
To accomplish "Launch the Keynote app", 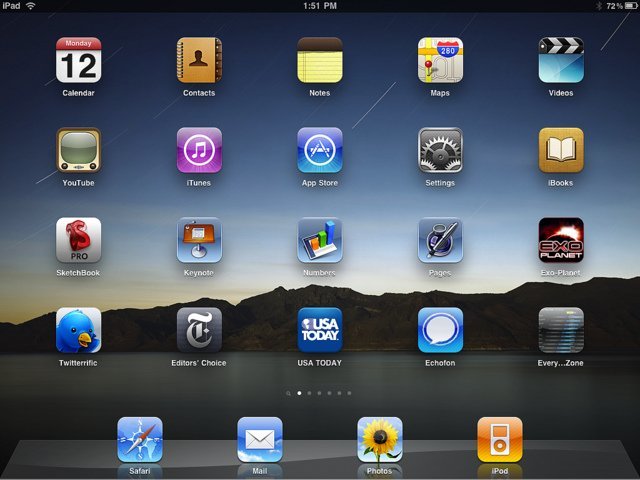I will pyautogui.click(x=199, y=240).
